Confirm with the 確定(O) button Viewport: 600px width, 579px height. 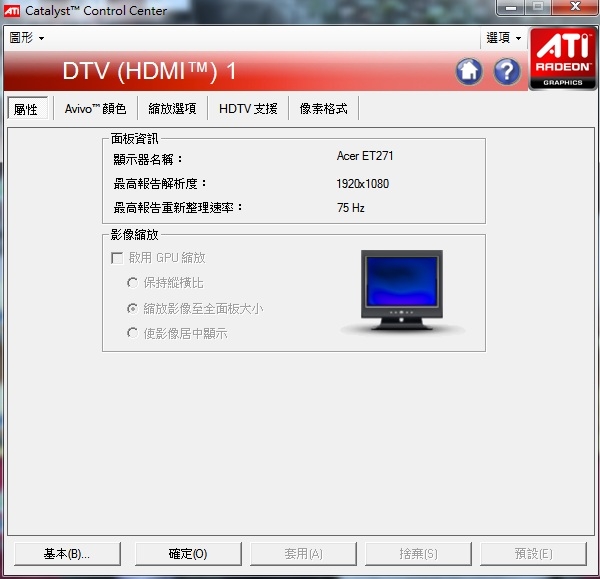coord(188,553)
